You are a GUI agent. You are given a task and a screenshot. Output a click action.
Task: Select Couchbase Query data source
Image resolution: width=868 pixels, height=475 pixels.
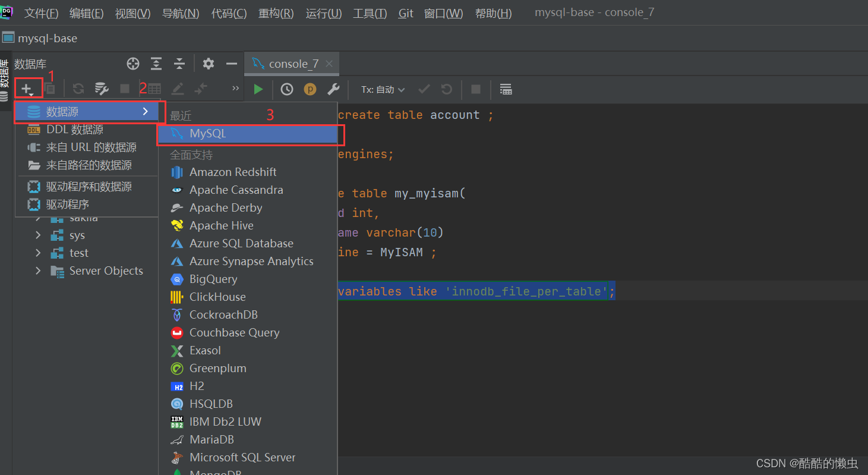coord(248,332)
